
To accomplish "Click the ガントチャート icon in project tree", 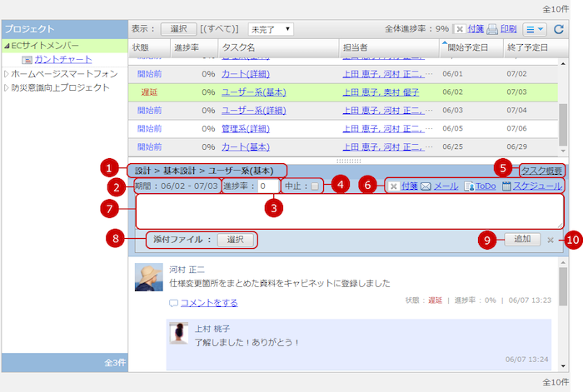I will tap(27, 60).
